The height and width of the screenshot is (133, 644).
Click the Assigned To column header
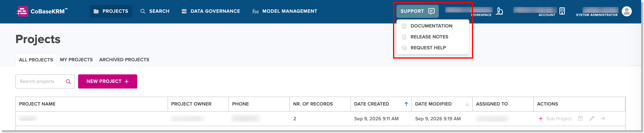(503, 104)
